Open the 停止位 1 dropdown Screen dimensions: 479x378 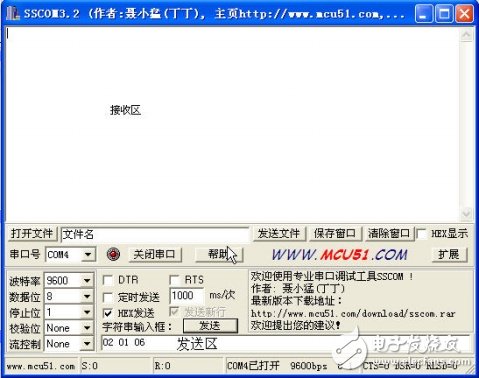[x=87, y=312]
